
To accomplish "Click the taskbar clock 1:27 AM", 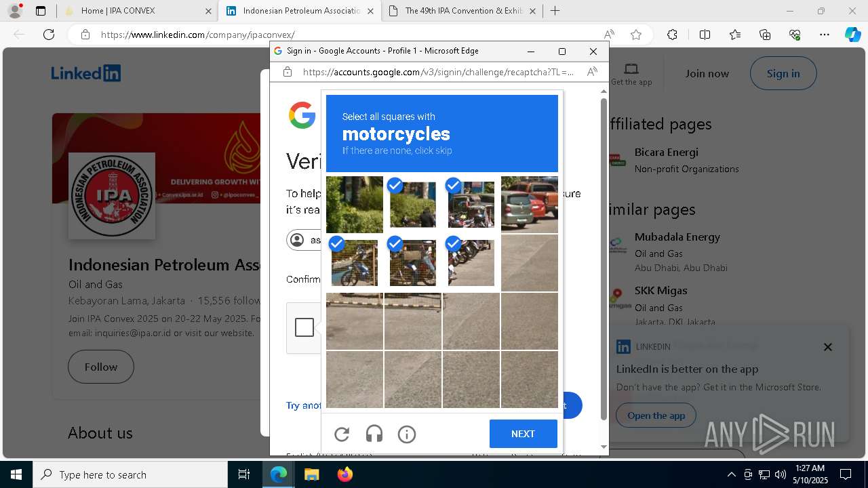I will [810, 474].
